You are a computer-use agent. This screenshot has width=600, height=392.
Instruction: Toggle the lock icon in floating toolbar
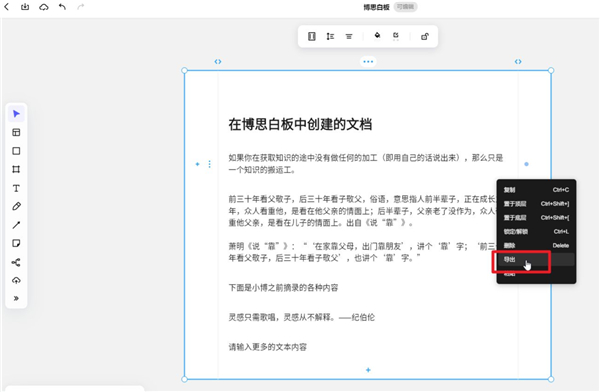pyautogui.click(x=424, y=36)
